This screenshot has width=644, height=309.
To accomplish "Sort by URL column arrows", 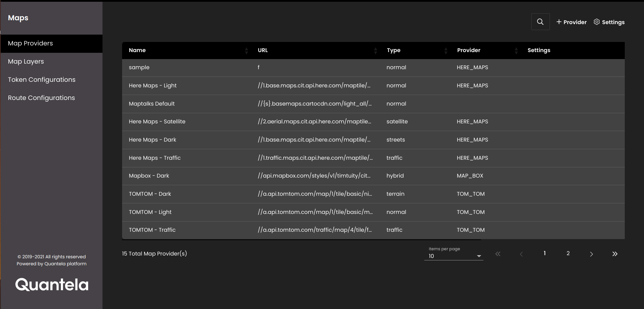I will [x=375, y=51].
